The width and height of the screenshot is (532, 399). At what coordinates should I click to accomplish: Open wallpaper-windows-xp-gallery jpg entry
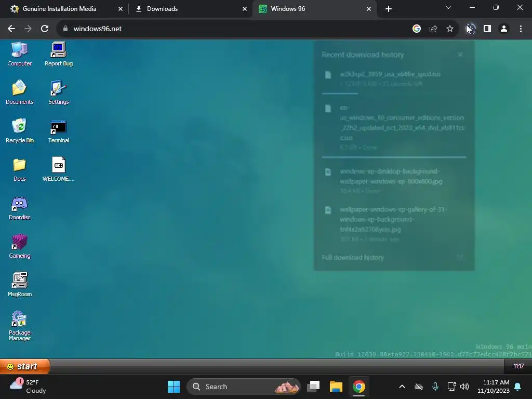[x=394, y=223]
